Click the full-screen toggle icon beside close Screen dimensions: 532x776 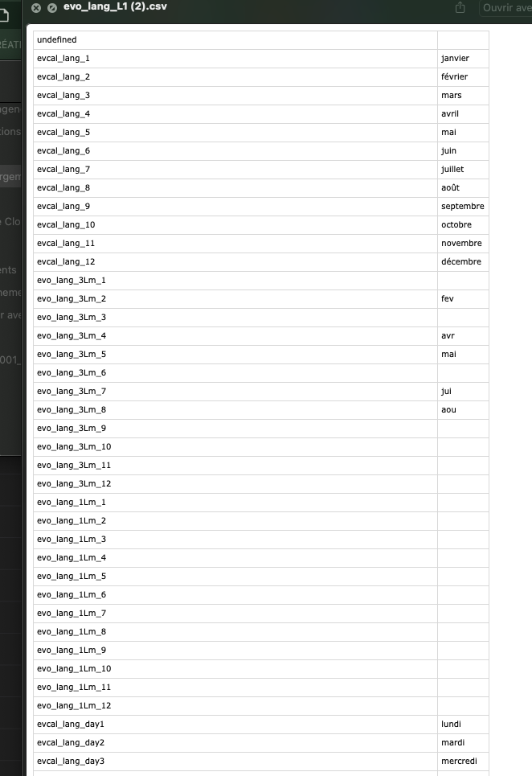pyautogui.click(x=52, y=8)
